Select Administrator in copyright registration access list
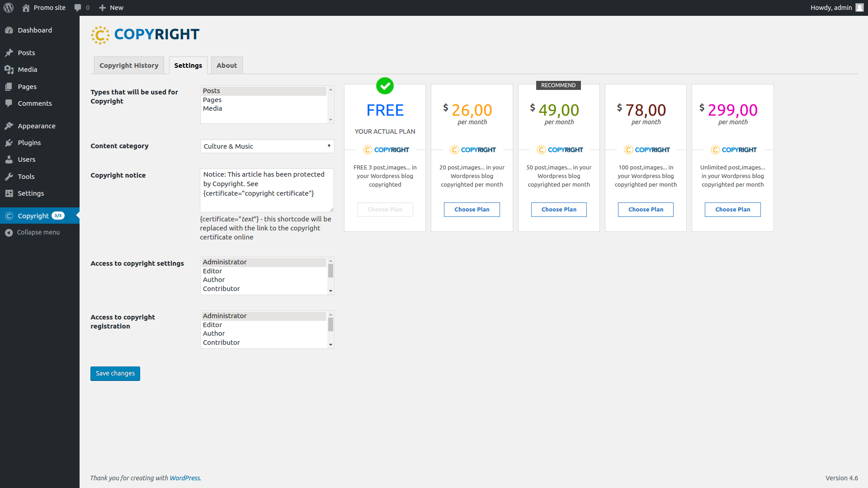 coord(264,316)
